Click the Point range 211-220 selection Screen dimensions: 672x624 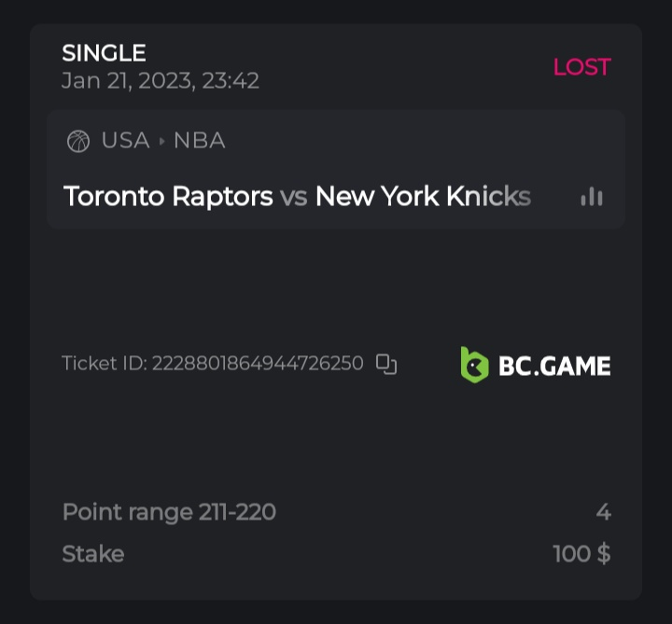[169, 512]
